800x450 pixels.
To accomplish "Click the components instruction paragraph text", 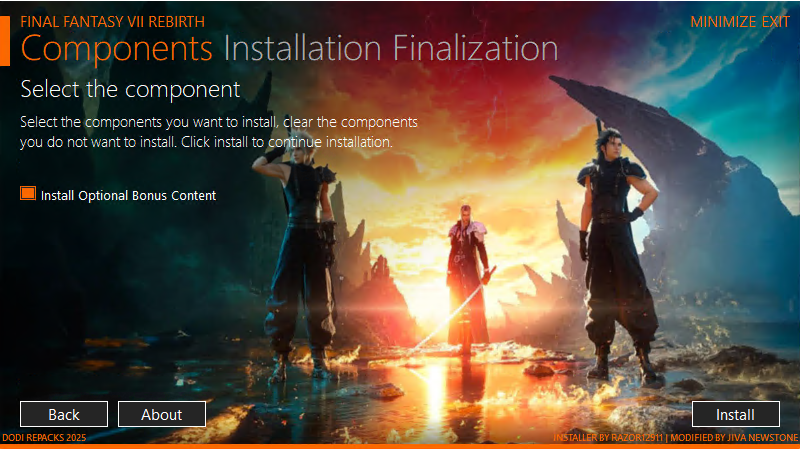I will coord(219,132).
